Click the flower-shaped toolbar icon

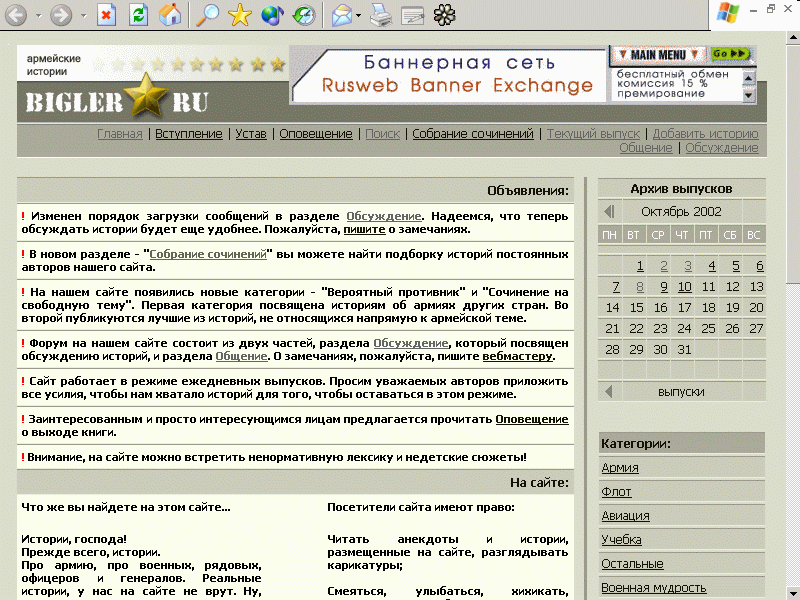point(444,15)
